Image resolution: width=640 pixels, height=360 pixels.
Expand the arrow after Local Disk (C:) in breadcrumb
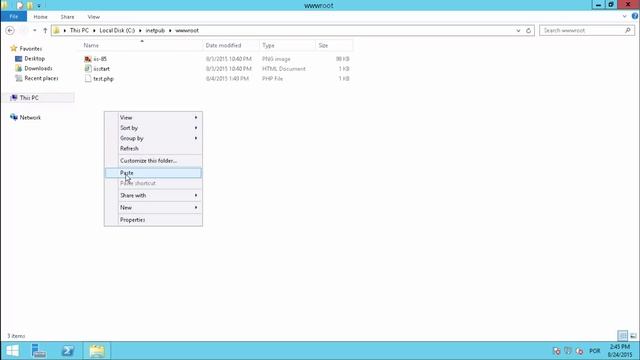tap(140, 31)
